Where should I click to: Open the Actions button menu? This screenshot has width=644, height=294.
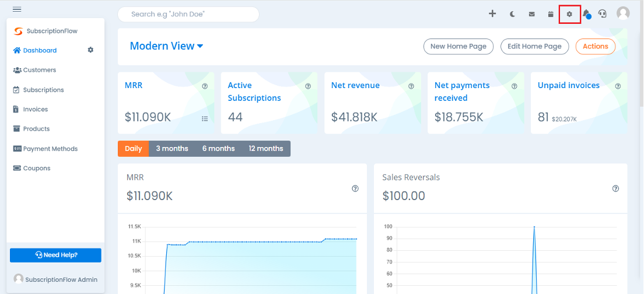click(x=596, y=47)
